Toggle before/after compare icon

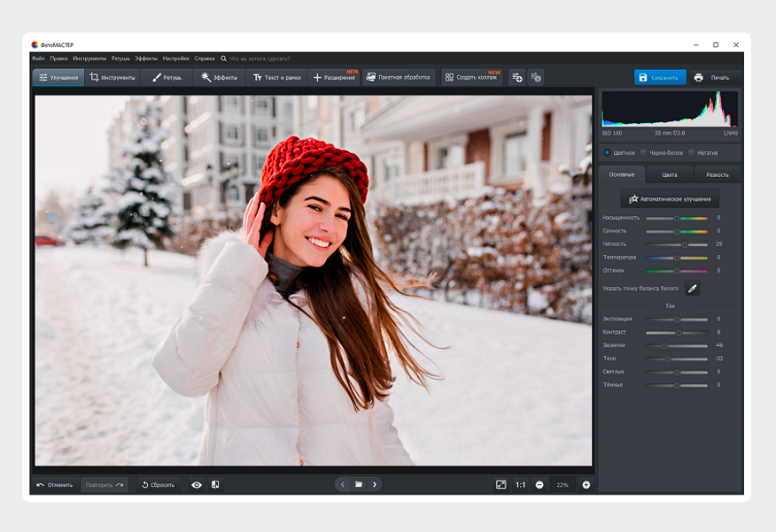215,484
